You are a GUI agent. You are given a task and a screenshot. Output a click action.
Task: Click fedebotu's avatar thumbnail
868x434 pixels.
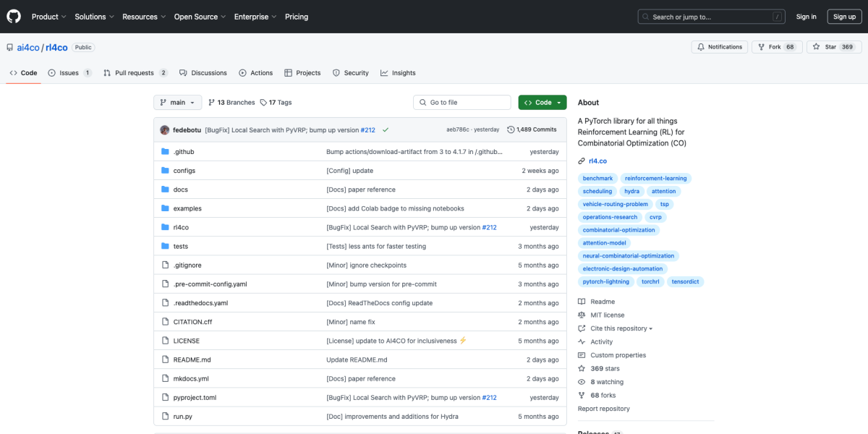(x=165, y=130)
